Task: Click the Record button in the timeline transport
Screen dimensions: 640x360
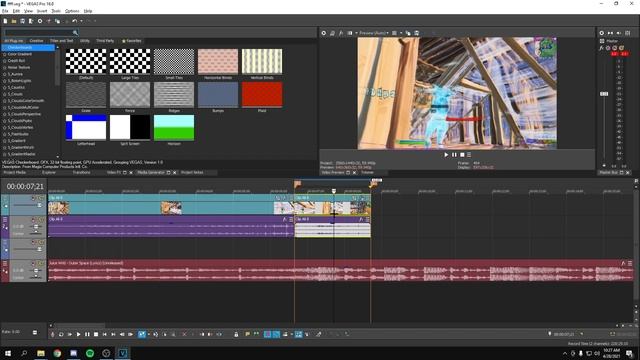Action: (x=52, y=334)
